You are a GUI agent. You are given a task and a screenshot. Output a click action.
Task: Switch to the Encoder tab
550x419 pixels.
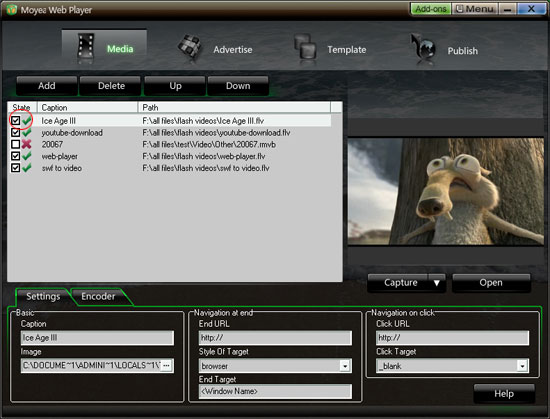(98, 297)
